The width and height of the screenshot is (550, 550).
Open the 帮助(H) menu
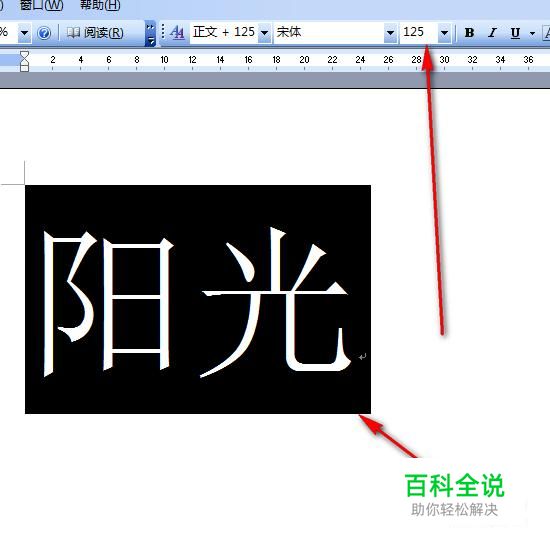[100, 5]
